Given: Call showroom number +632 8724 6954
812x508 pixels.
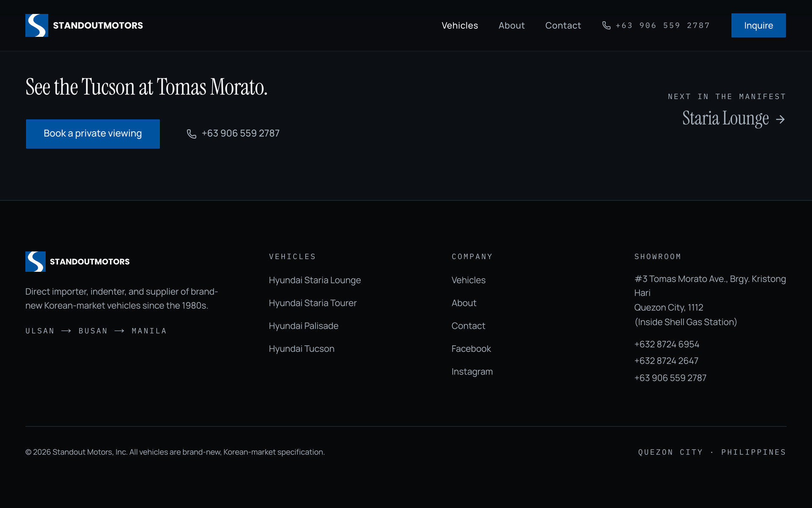Looking at the screenshot, I should (667, 344).
